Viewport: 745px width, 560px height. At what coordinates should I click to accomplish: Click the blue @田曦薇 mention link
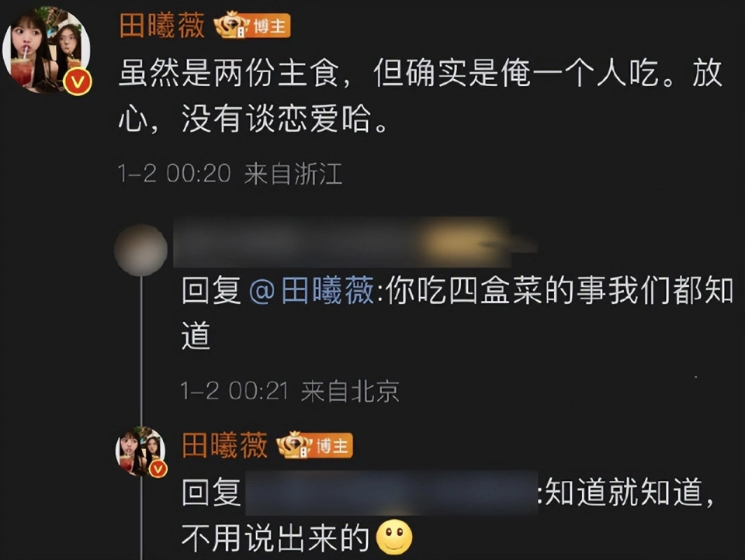pos(311,291)
